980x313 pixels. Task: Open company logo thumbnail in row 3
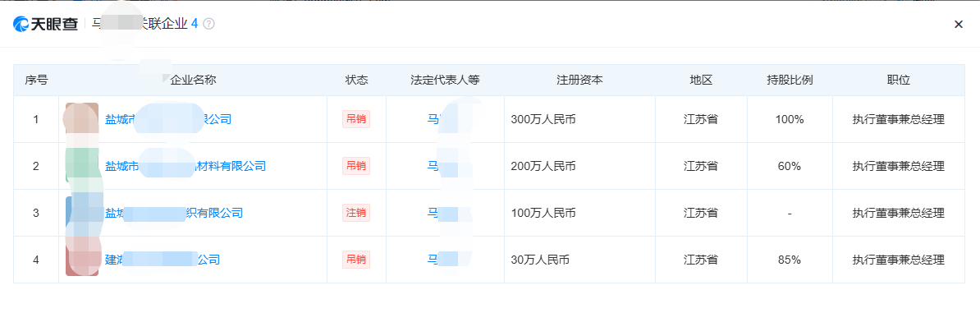pyautogui.click(x=82, y=213)
